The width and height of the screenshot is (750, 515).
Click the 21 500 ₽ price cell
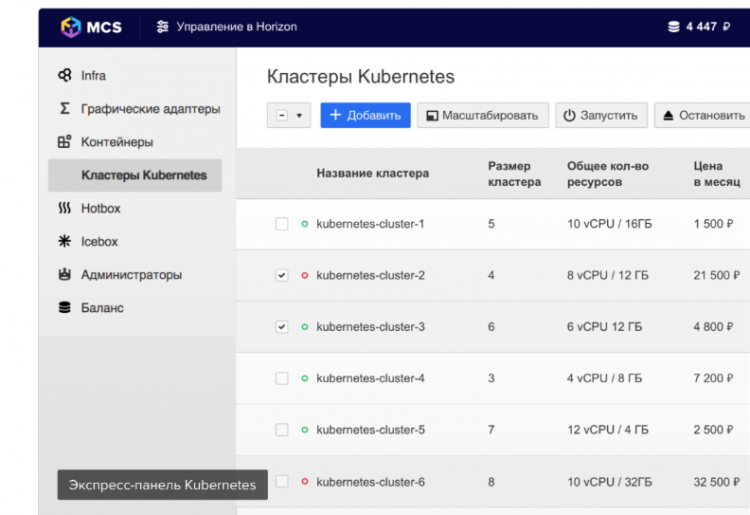coord(717,275)
